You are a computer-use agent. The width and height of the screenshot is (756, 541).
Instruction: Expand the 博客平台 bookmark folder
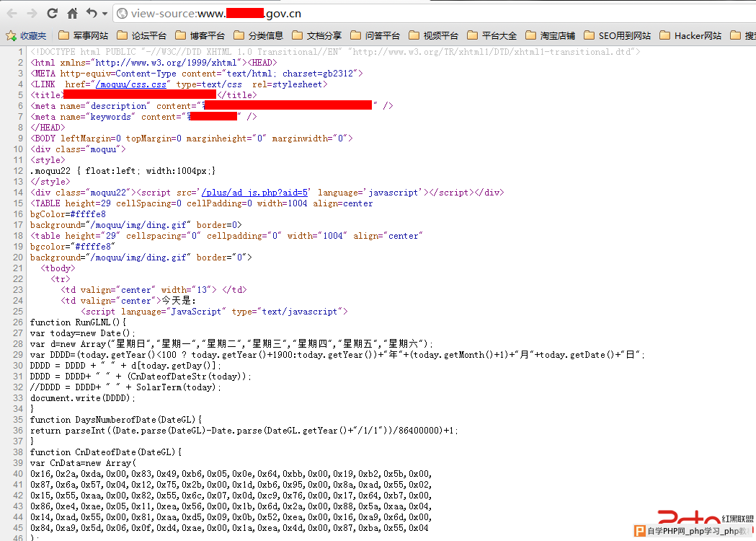coord(200,36)
